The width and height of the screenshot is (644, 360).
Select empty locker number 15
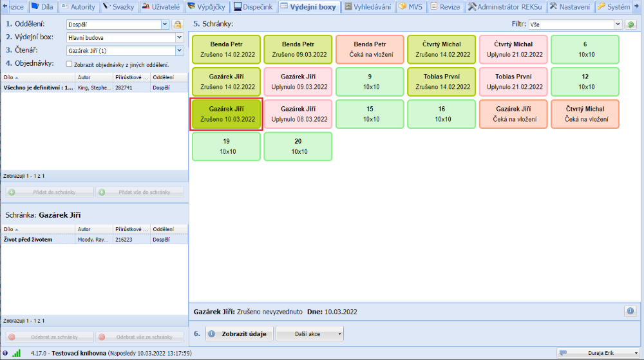click(370, 115)
